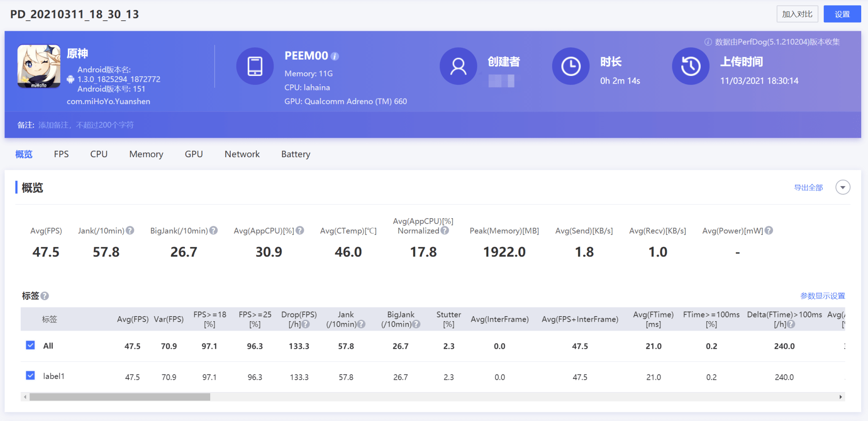The height and width of the screenshot is (421, 868).
Task: Click the Genshin Impact app icon
Action: click(x=39, y=66)
